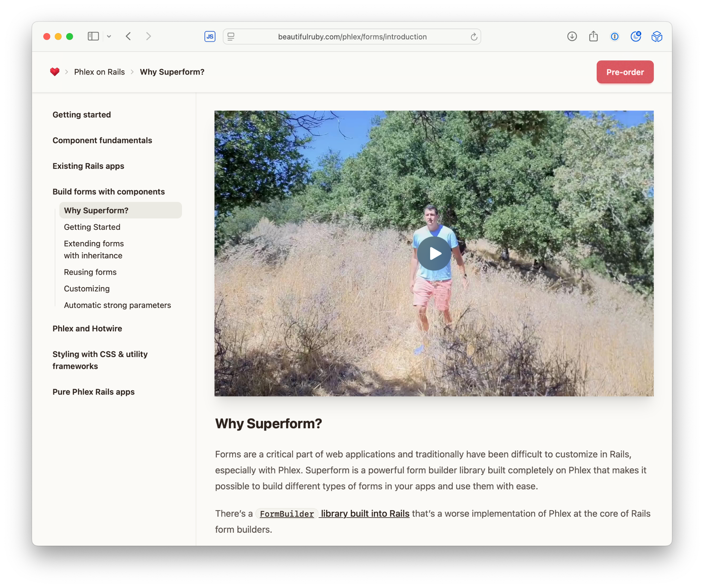Collapse Build forms with components section
Viewport: 704px width, 588px height.
point(108,192)
